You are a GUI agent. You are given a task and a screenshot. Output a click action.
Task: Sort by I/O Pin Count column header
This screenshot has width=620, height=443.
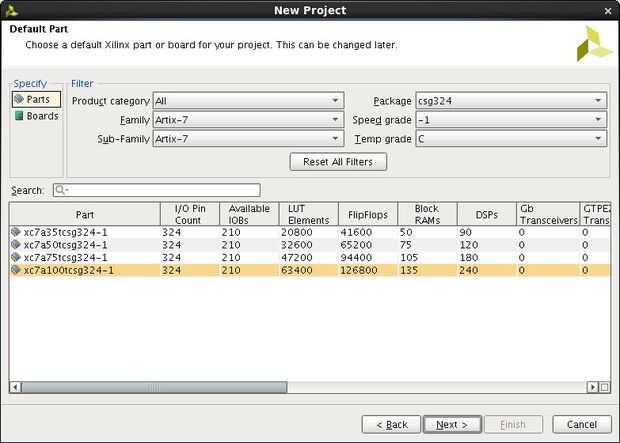point(190,214)
